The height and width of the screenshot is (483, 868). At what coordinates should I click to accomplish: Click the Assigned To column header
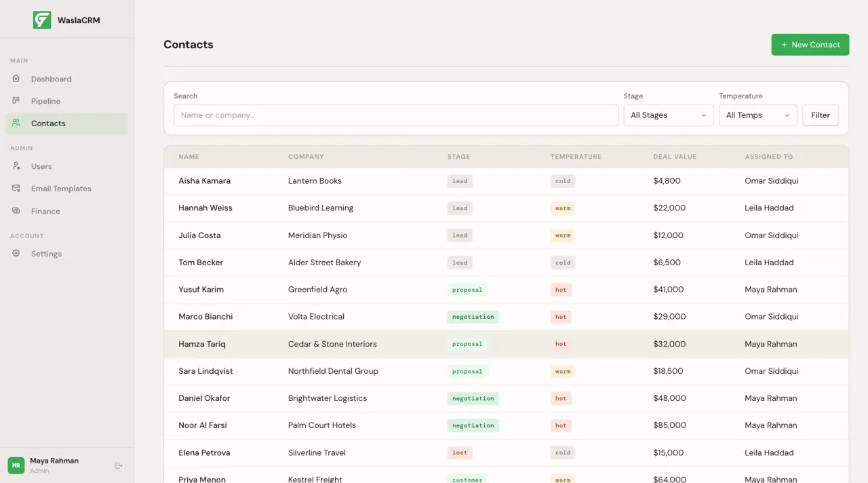click(x=768, y=157)
